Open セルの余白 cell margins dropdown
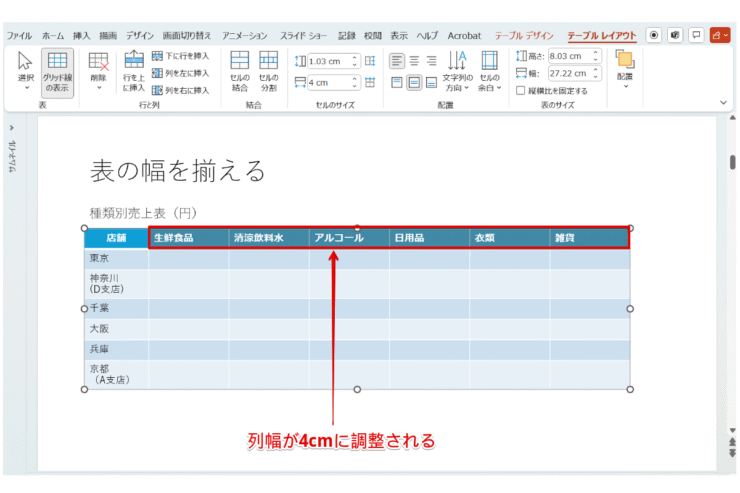The height and width of the screenshot is (493, 740). 489,71
